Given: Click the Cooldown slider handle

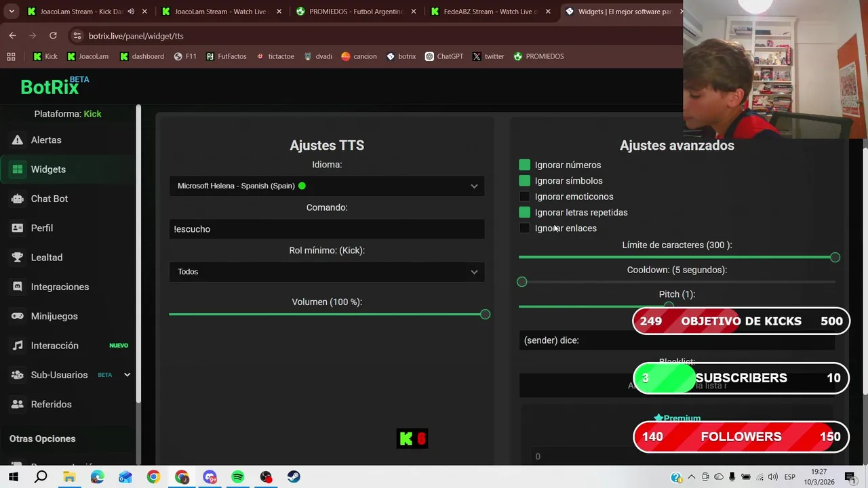Looking at the screenshot, I should pos(521,281).
